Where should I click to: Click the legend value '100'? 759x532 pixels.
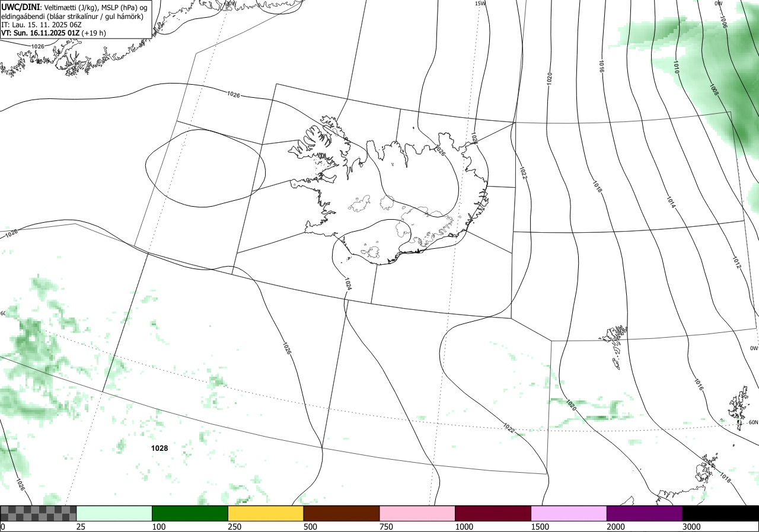159,527
